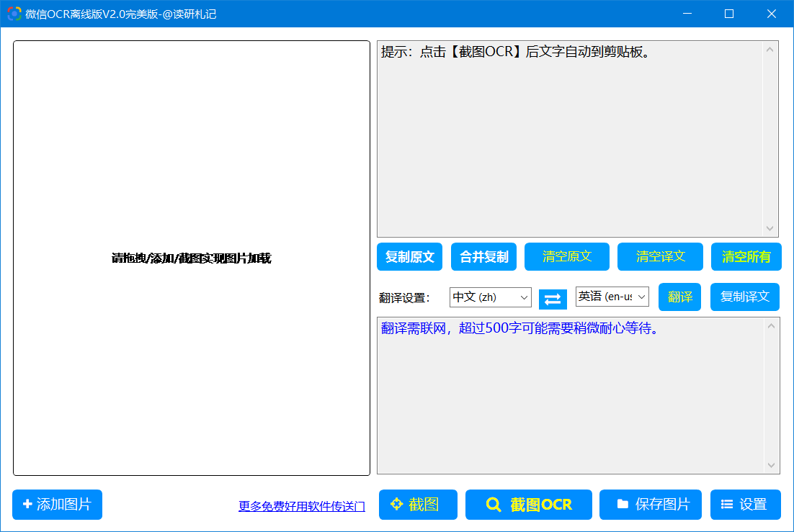
Task: Minimize the 微信OCR window
Action: pos(687,14)
